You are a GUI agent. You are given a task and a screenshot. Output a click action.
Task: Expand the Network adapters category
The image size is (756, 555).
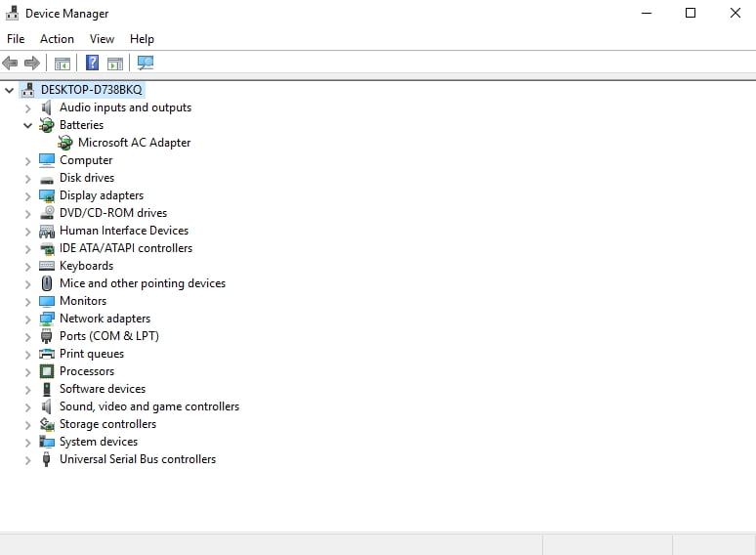click(x=27, y=319)
